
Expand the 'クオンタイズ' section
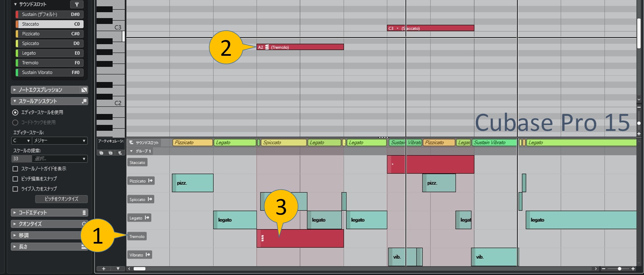click(x=15, y=224)
